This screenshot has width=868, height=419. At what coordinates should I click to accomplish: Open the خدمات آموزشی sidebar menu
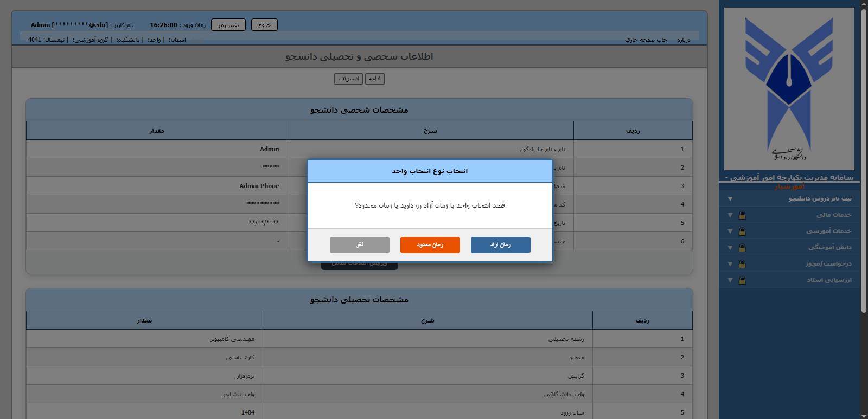click(828, 231)
